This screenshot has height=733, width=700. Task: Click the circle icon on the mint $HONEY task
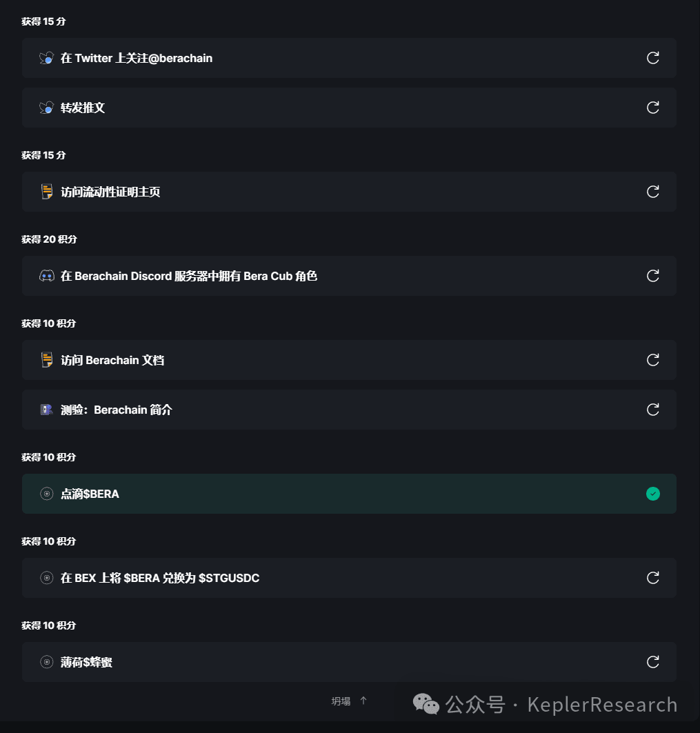tap(46, 661)
